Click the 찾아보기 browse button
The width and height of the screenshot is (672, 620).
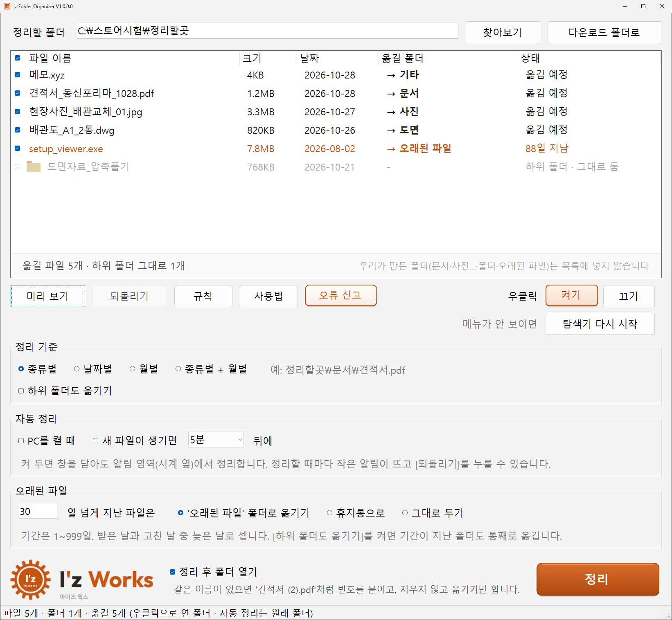click(x=503, y=32)
